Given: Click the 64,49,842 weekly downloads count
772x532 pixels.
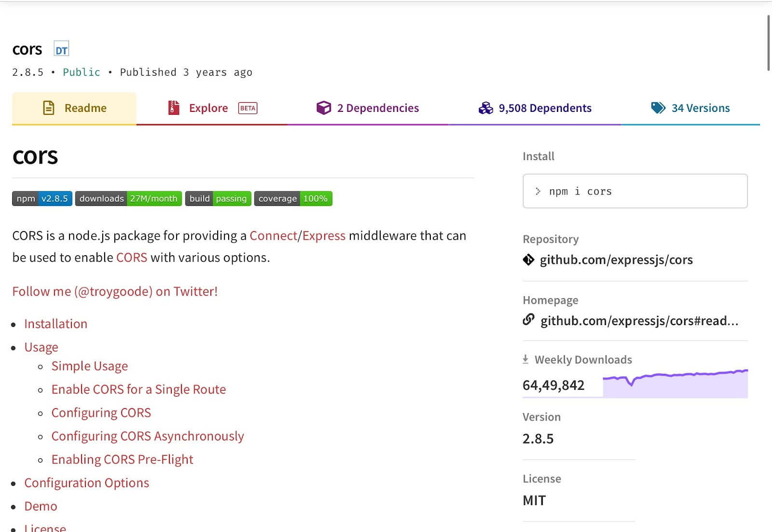Looking at the screenshot, I should pyautogui.click(x=553, y=385).
